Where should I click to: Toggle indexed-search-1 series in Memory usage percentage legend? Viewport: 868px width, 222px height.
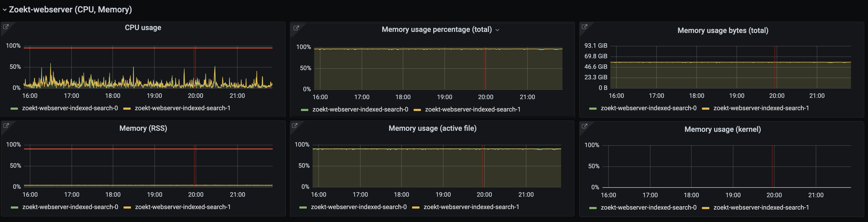(x=473, y=109)
